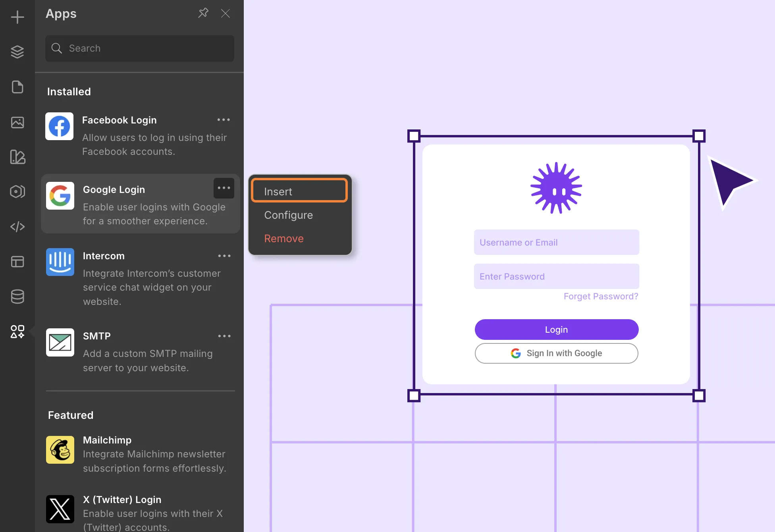Viewport: 775px width, 532px height.
Task: Select Insert in the Google Login menu
Action: point(299,191)
